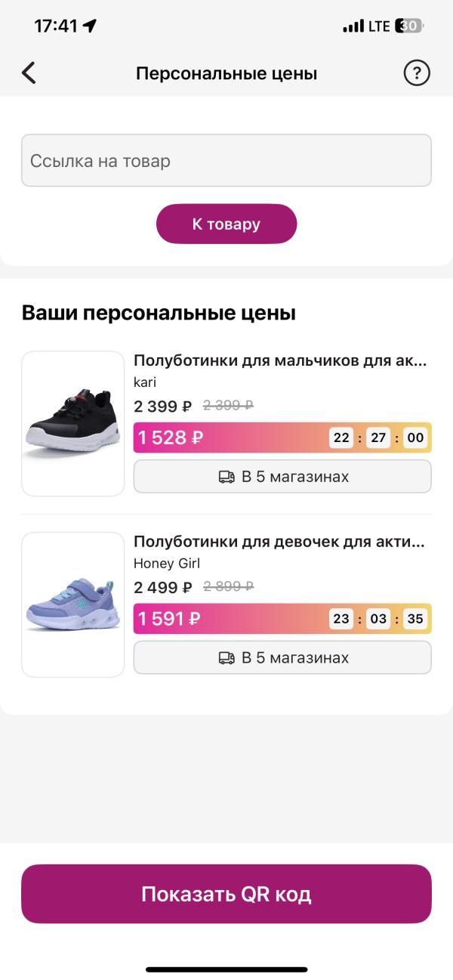Tap the kari brand name

tap(145, 382)
